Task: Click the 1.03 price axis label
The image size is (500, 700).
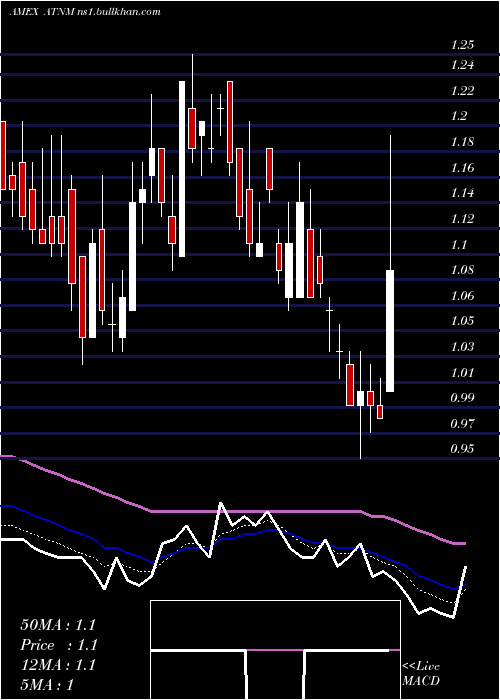Action: tap(462, 347)
